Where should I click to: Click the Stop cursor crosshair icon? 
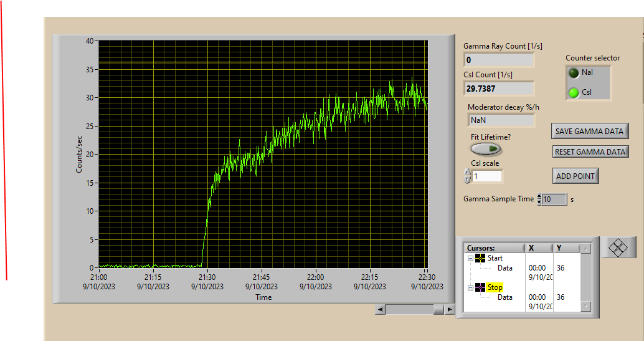pyautogui.click(x=480, y=287)
